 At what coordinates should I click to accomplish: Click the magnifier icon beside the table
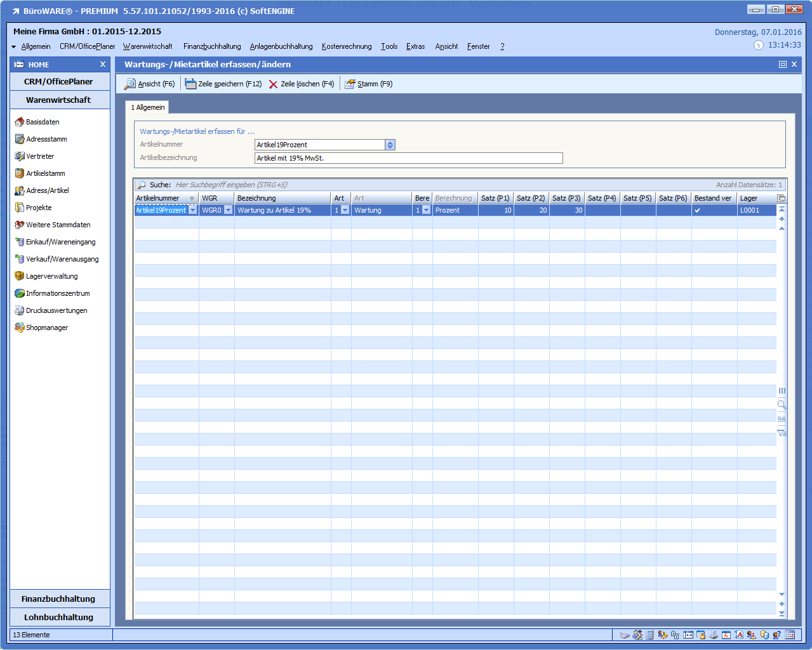782,404
